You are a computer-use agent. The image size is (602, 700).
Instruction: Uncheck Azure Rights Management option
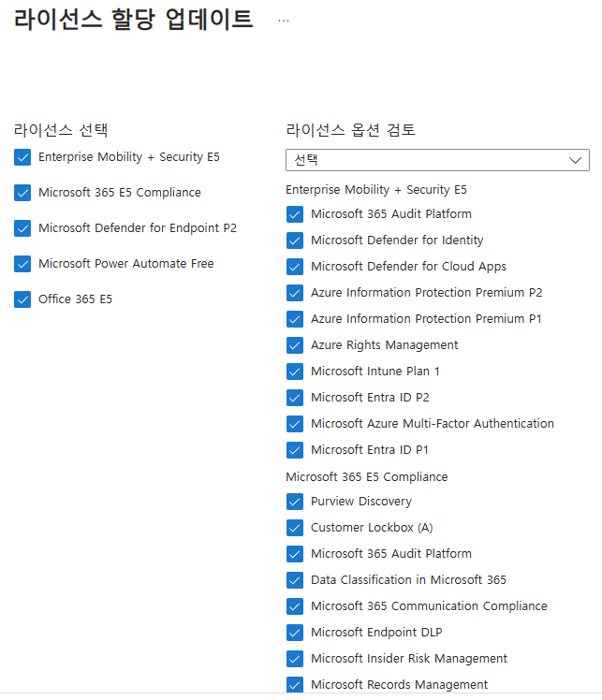(295, 345)
